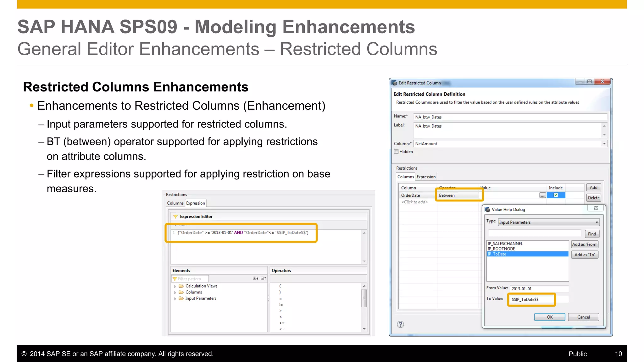This screenshot has width=644, height=362.
Task: Click the Value Help search field
Action: pos(535,233)
